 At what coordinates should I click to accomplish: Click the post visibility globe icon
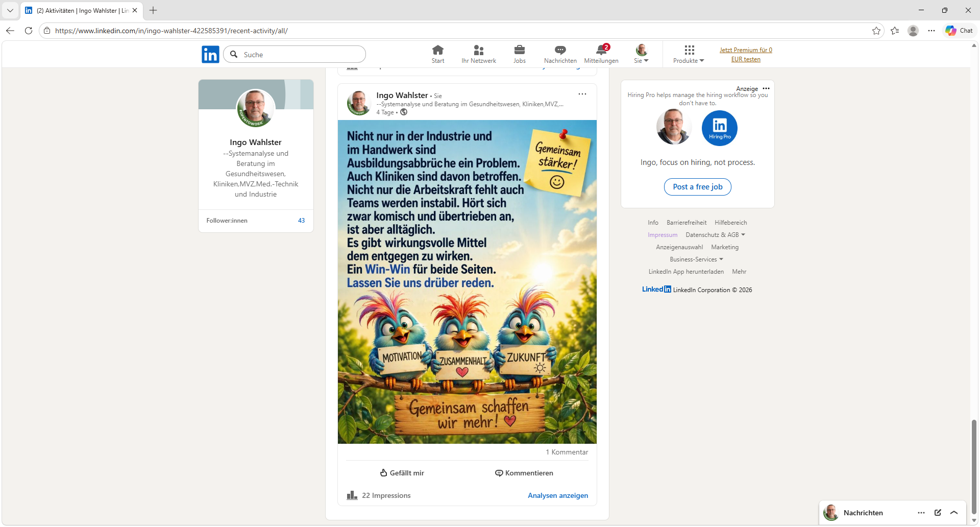pyautogui.click(x=404, y=112)
